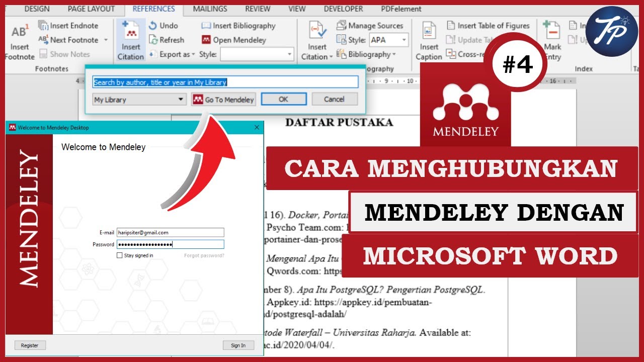644x362 pixels.
Task: Click Manage Sources in the ribbon
Action: (370, 26)
